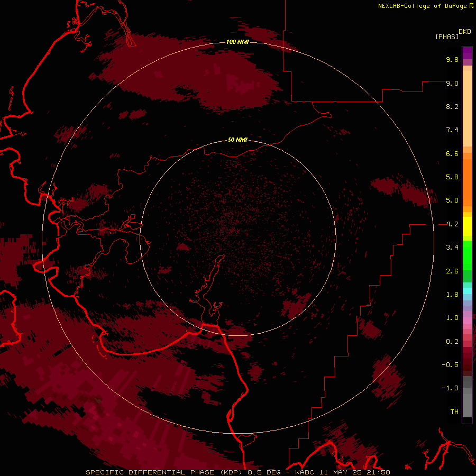Click the 9.0 value on the color scale
This screenshot has height=476, width=476.
tap(452, 84)
